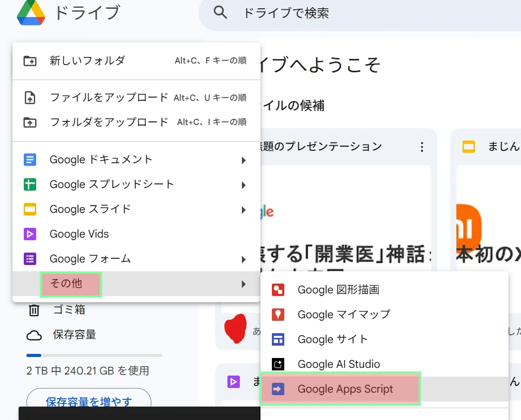The width and height of the screenshot is (521, 420).
Task: Click Alt+C、F キーの順 shortcut text
Action: pos(211,61)
